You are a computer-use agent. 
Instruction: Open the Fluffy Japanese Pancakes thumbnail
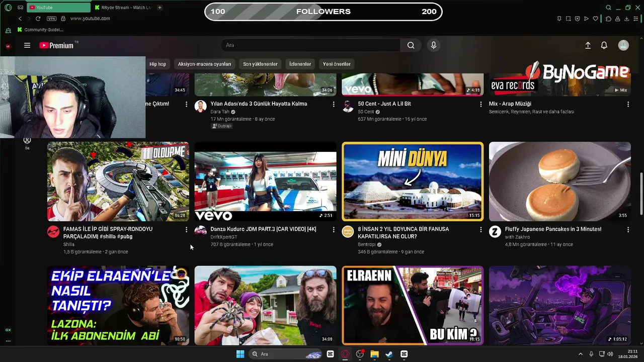pos(560,182)
